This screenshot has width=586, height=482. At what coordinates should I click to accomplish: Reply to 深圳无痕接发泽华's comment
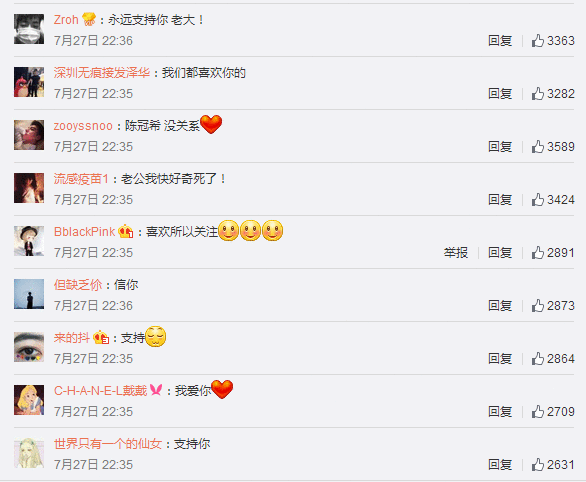click(x=500, y=94)
